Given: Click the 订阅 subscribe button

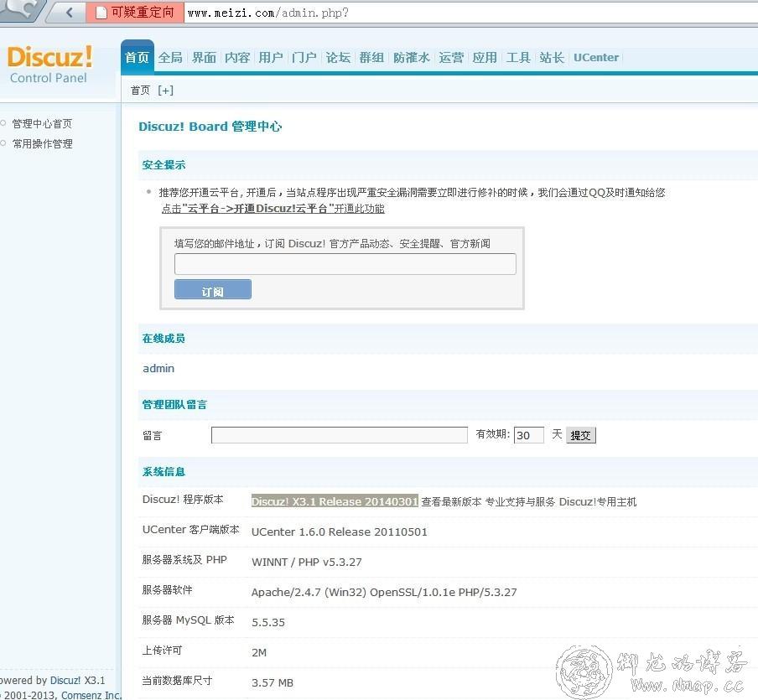Looking at the screenshot, I should [213, 289].
